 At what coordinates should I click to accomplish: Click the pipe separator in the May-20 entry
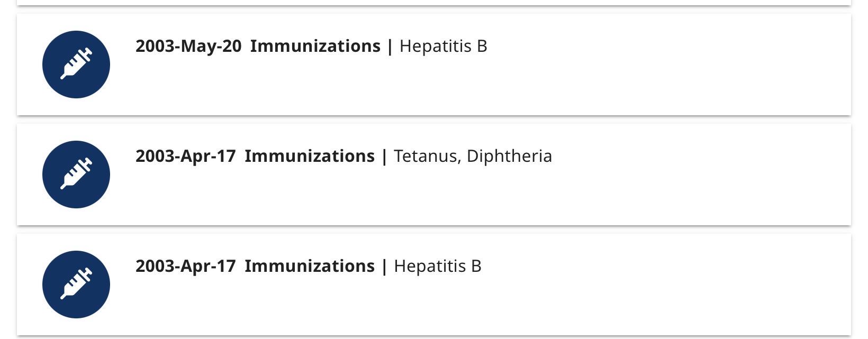(390, 46)
